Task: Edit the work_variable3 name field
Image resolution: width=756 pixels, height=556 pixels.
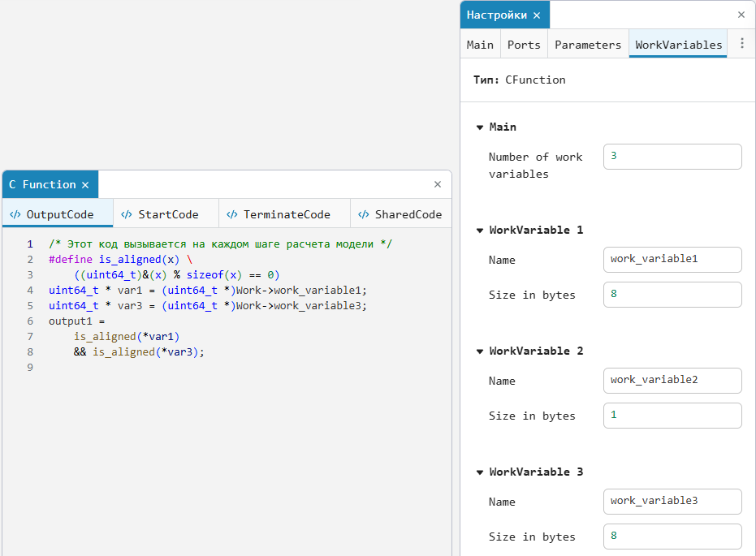Action: tap(672, 501)
